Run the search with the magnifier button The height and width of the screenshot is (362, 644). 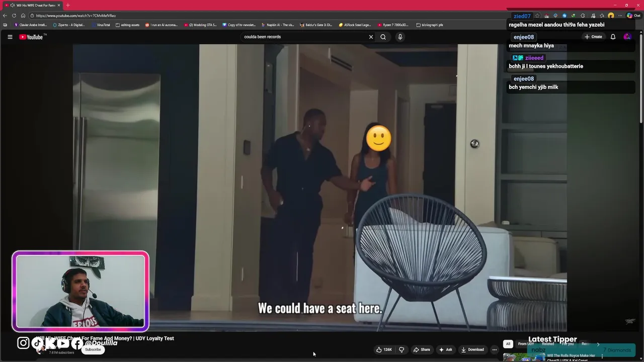click(383, 37)
